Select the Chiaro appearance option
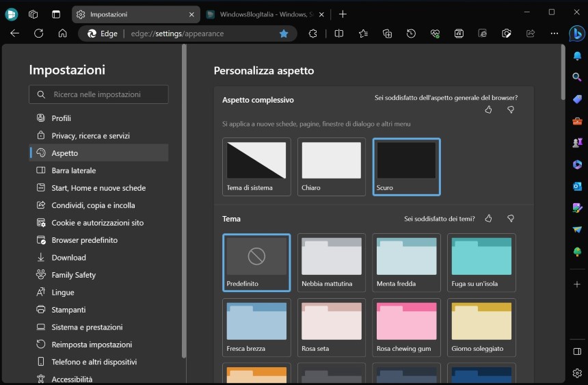 click(332, 167)
